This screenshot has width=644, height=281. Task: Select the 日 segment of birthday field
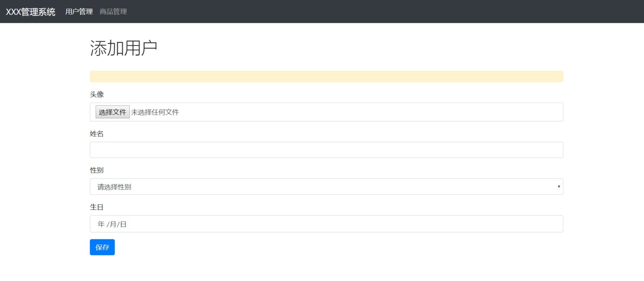(123, 224)
